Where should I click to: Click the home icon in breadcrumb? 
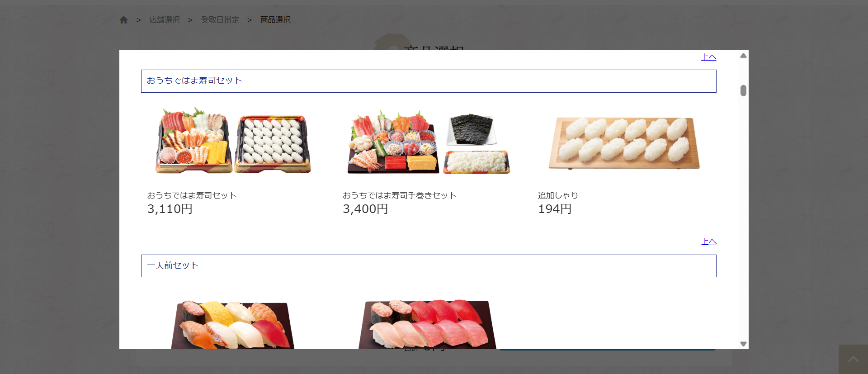point(123,20)
